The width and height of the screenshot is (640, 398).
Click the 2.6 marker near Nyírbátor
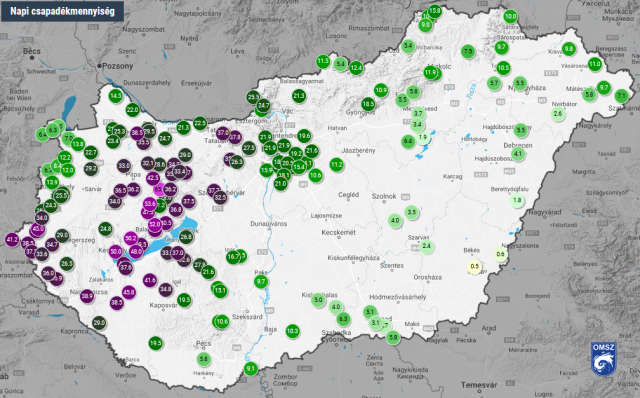(558, 114)
